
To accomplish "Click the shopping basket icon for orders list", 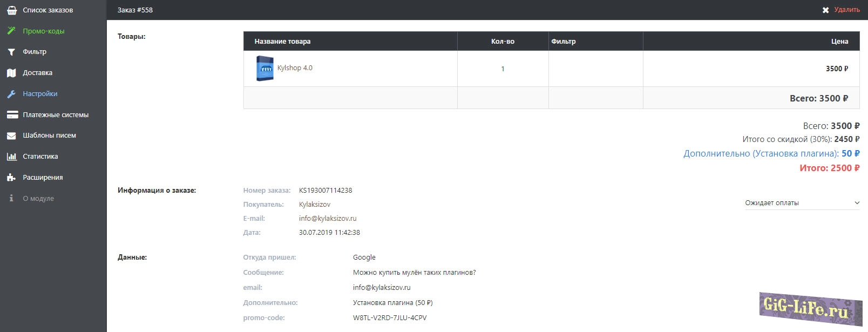I will [11, 10].
